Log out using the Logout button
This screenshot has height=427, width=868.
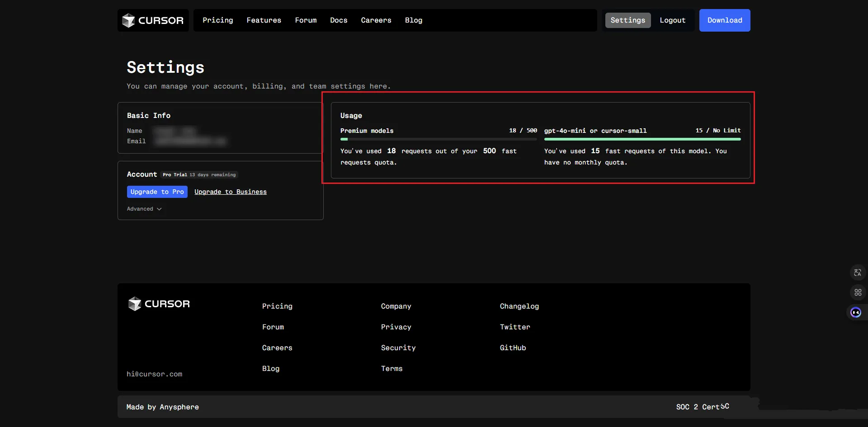click(x=672, y=20)
